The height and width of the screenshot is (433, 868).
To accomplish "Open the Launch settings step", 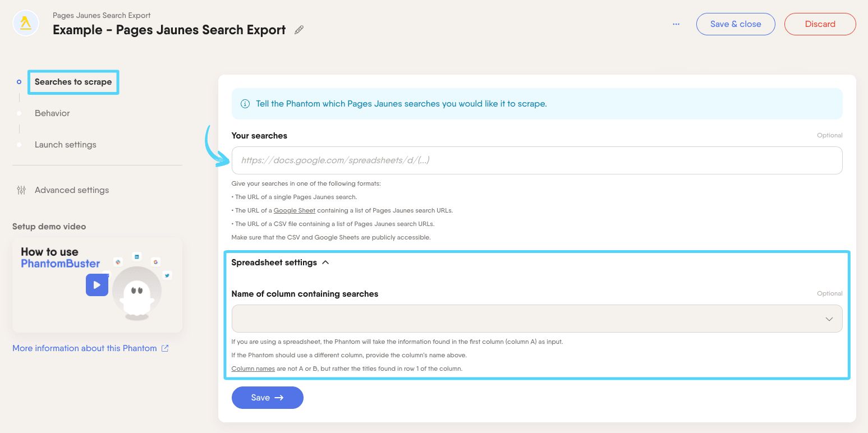I will pos(66,145).
